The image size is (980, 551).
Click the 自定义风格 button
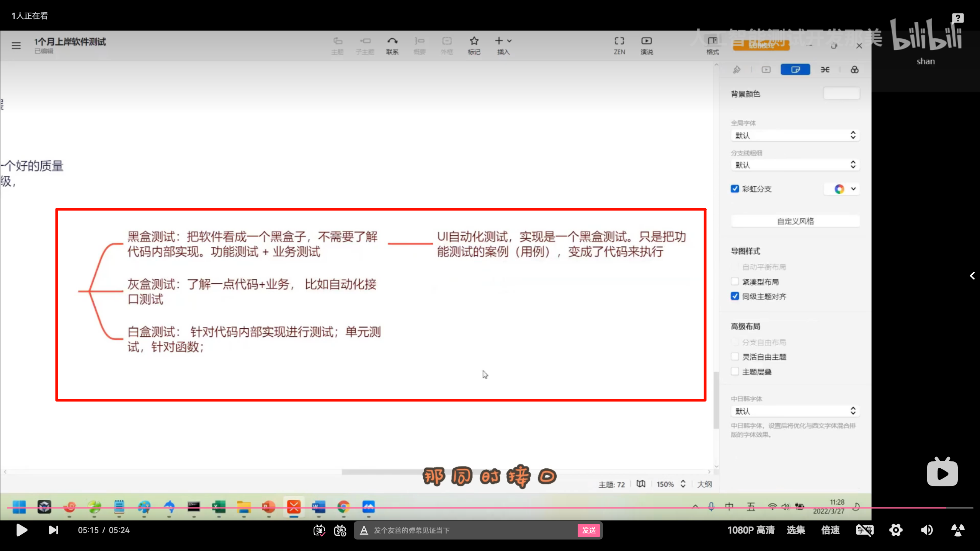point(795,221)
